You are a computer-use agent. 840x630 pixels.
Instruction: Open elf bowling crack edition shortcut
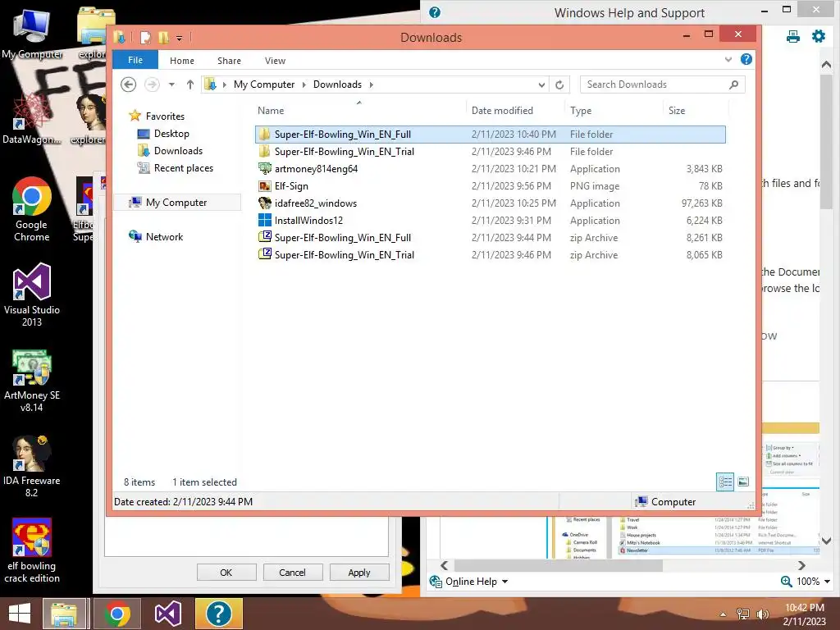[x=32, y=550]
